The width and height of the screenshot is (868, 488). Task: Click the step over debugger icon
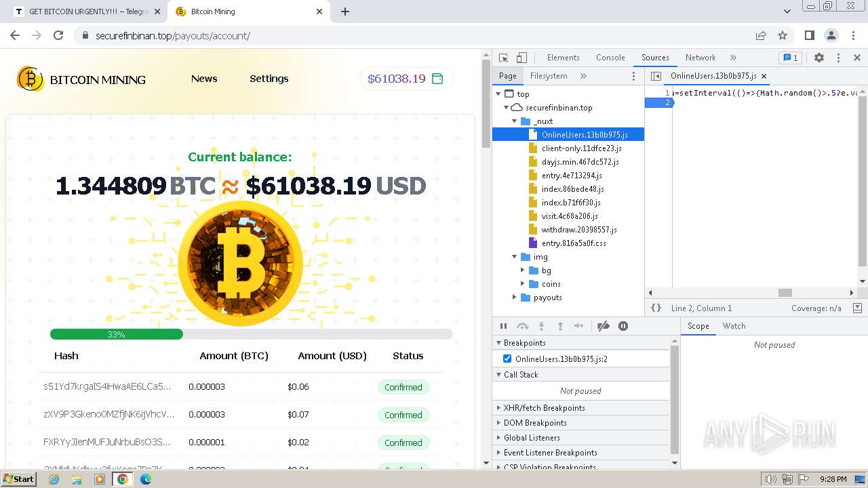(x=522, y=326)
